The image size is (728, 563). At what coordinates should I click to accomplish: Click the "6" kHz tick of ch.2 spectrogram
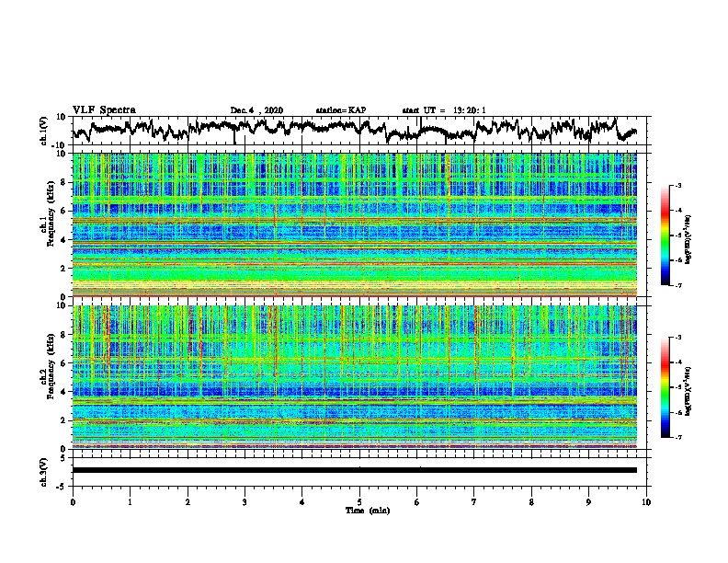point(65,363)
